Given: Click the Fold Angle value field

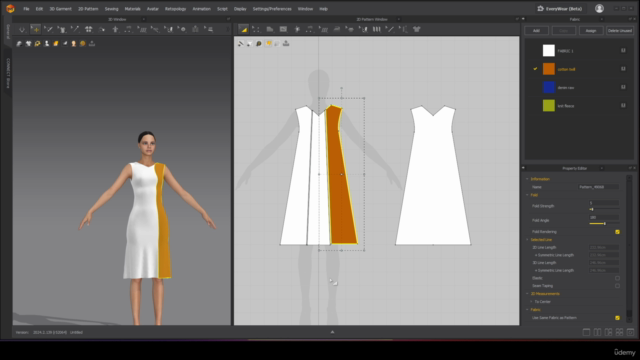Looking at the screenshot, I should (x=604, y=218).
